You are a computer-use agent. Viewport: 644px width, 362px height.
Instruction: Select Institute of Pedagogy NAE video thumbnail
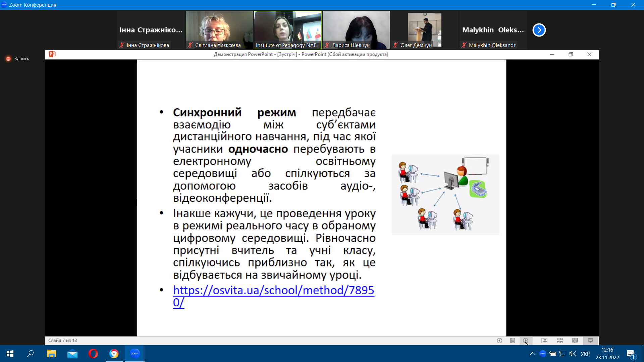[288, 30]
